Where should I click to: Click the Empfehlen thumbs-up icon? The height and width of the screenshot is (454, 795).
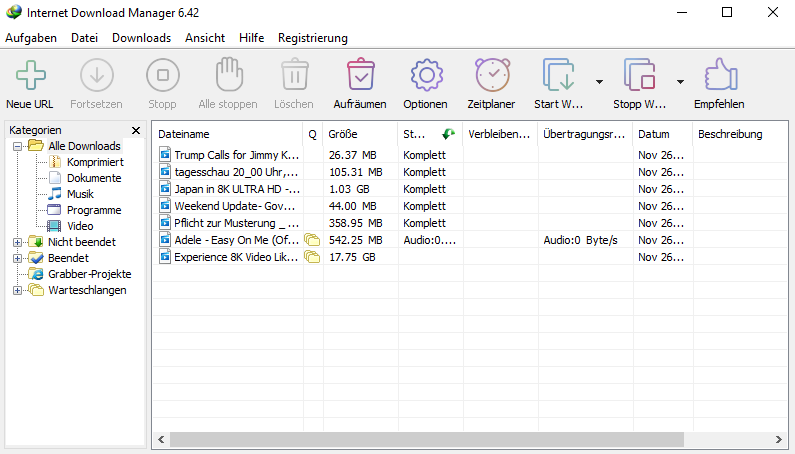719,76
